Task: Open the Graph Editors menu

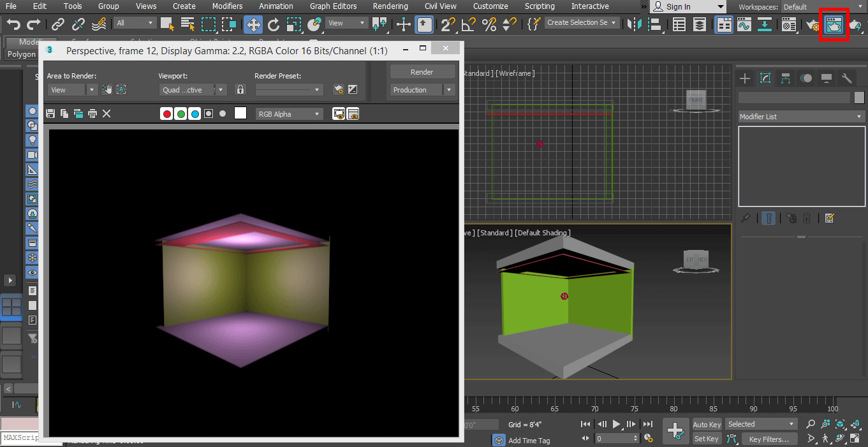Action: click(334, 6)
